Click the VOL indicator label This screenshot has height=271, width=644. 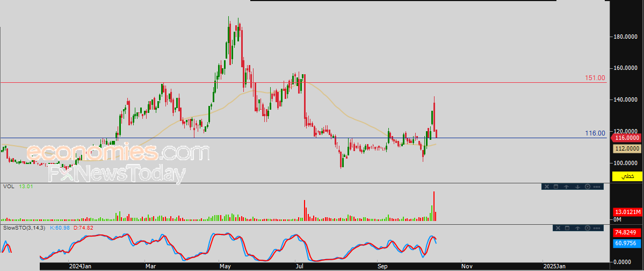point(8,186)
